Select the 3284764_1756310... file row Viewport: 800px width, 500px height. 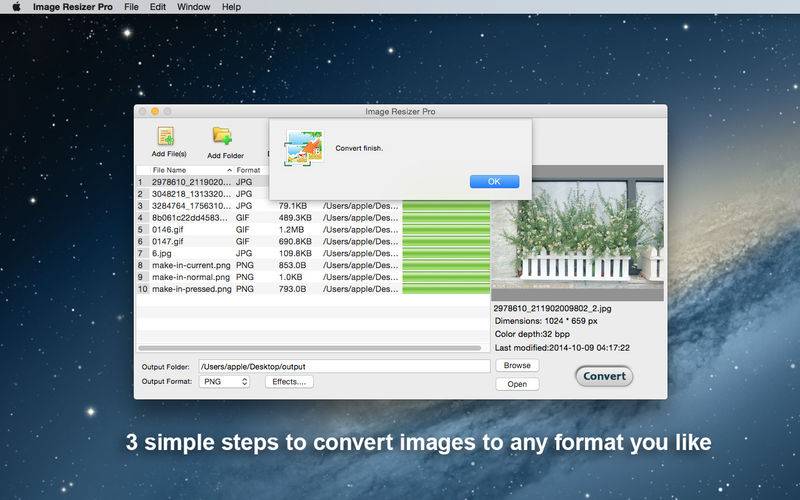point(313,206)
